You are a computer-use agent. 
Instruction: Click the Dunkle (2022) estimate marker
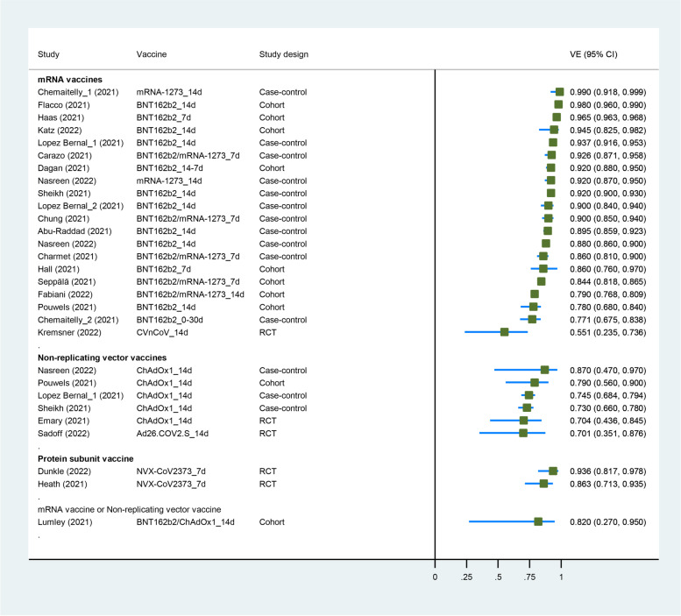tap(553, 471)
